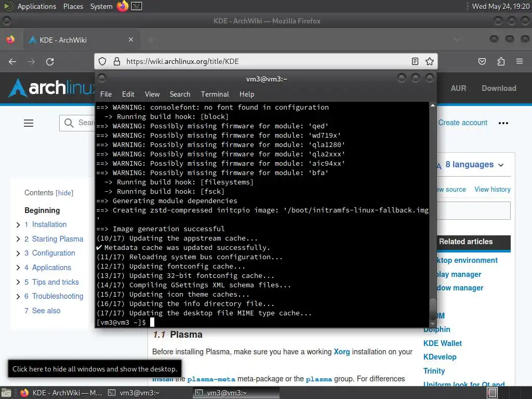Open the System menu

[101, 6]
